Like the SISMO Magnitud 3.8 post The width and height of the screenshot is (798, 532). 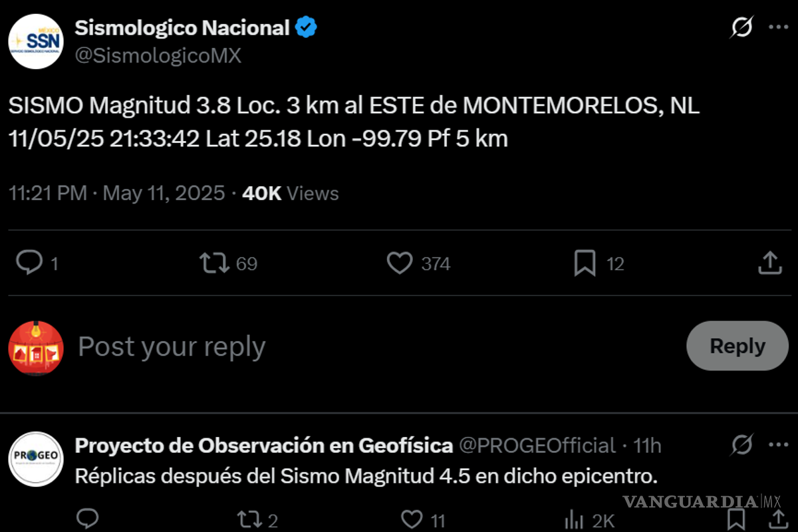(x=400, y=263)
